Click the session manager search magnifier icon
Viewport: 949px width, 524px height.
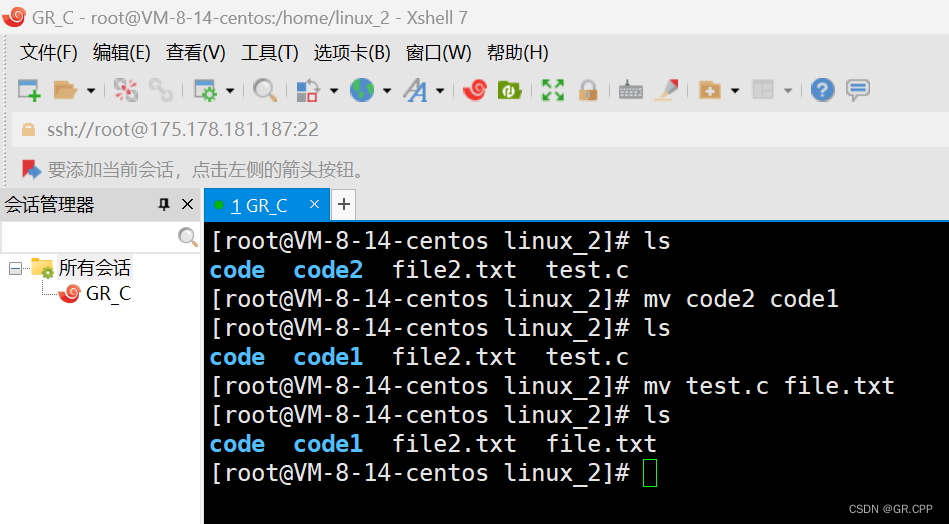point(188,237)
